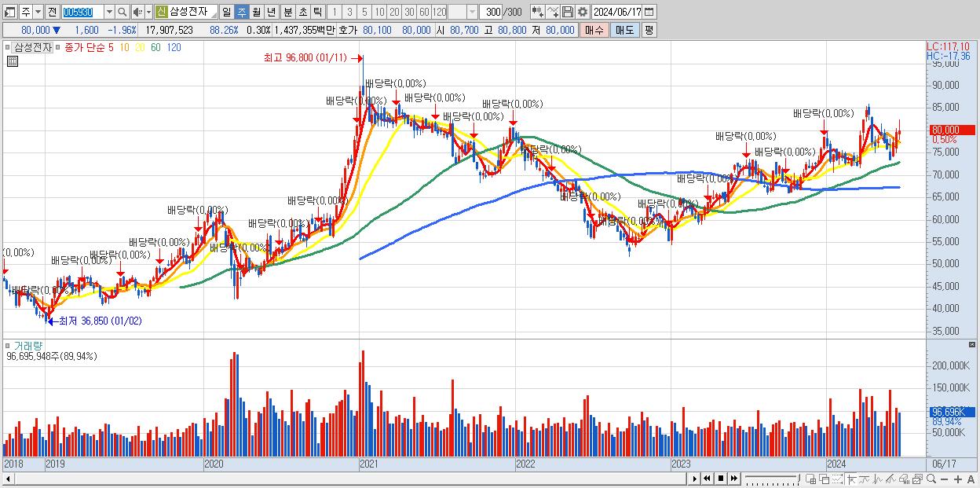Viewport: 980px width, 488px height.
Task: Click the 최저 36,850 (01/02) low label
Action: (x=101, y=321)
